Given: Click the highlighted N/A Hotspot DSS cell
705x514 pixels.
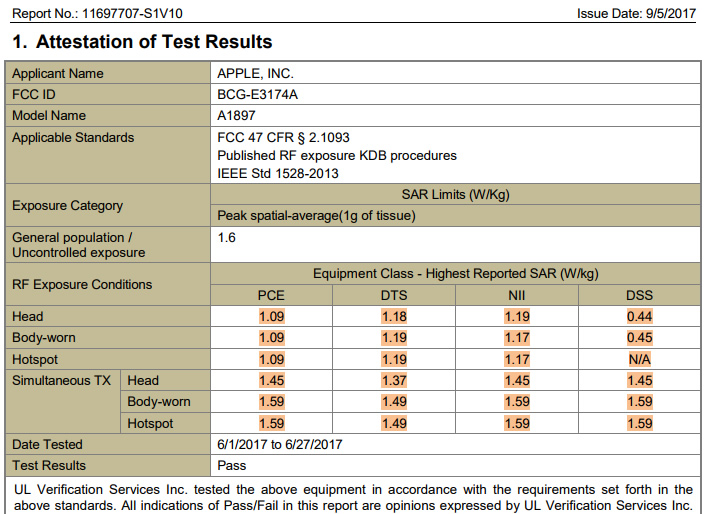Looking at the screenshot, I should [639, 359].
